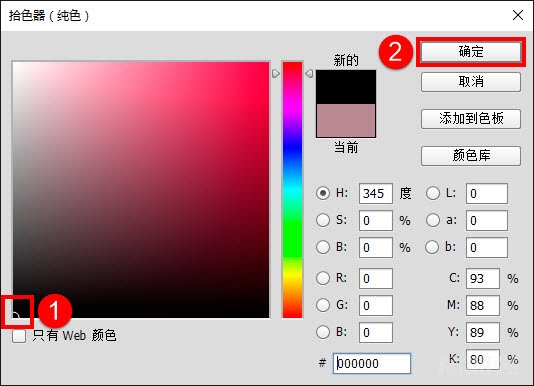
Task: Click the Lab a value field
Action: (487, 220)
